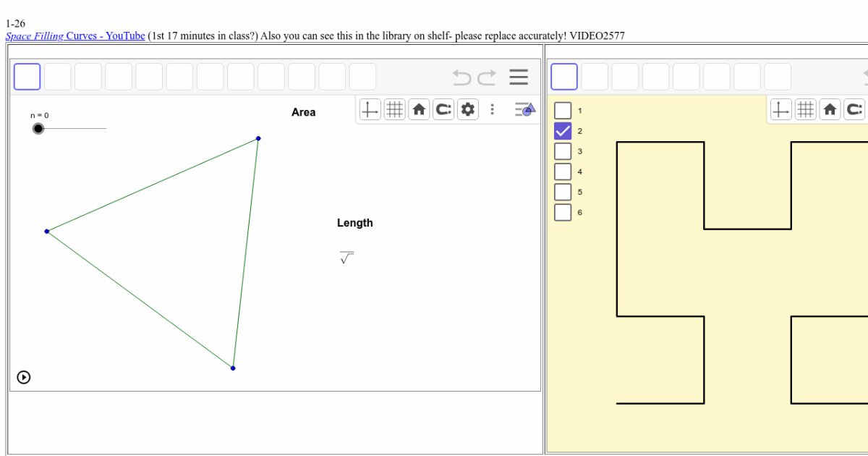Select the first tool in the right toolbar
Image resolution: width=868 pixels, height=456 pixels.
(x=563, y=77)
